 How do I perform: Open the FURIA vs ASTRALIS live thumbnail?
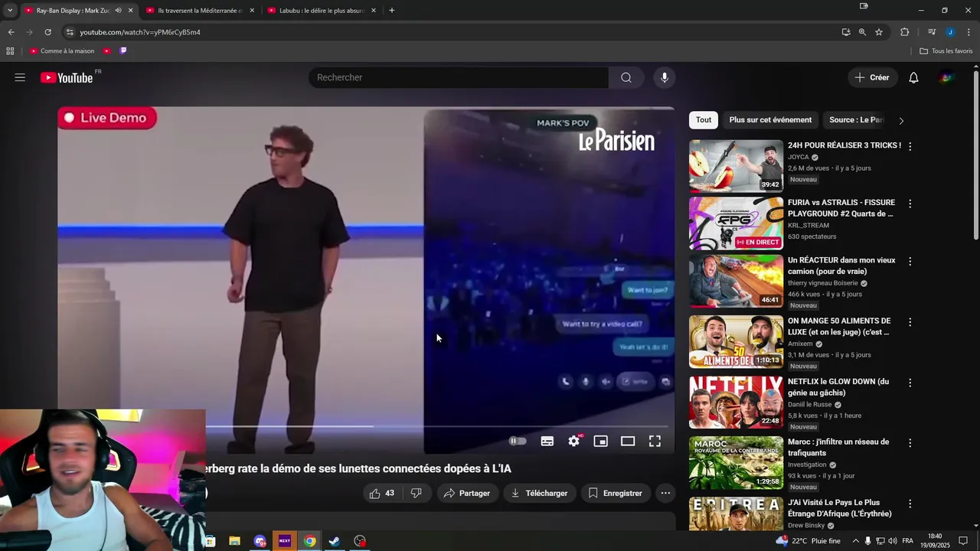[x=736, y=223]
